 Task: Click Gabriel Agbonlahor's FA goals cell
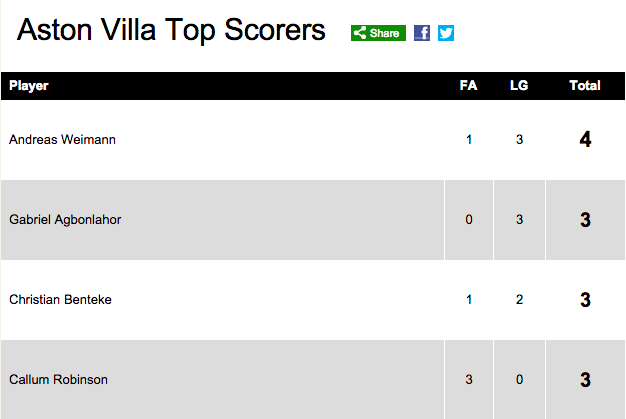pos(469,220)
